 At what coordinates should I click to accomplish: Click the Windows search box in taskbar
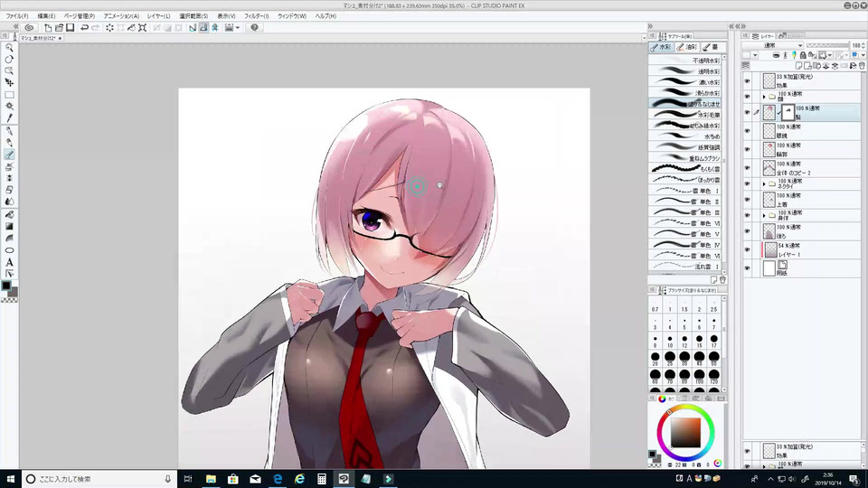tap(99, 479)
